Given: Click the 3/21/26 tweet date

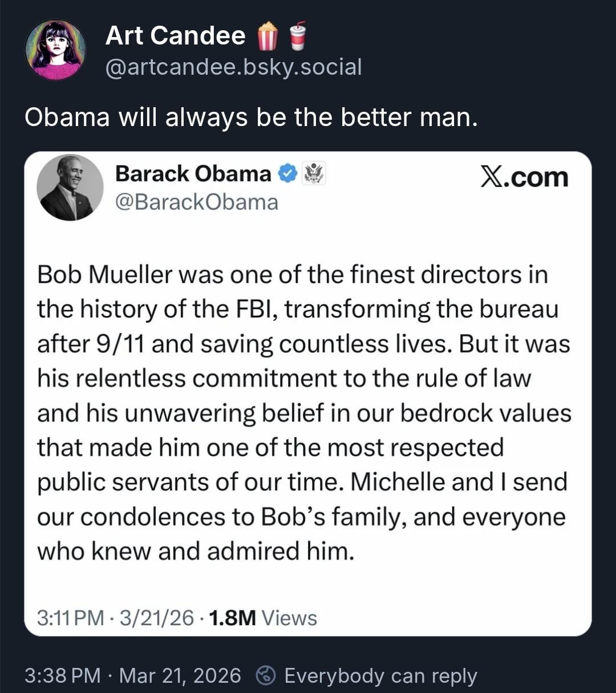Looking at the screenshot, I should (x=157, y=618).
